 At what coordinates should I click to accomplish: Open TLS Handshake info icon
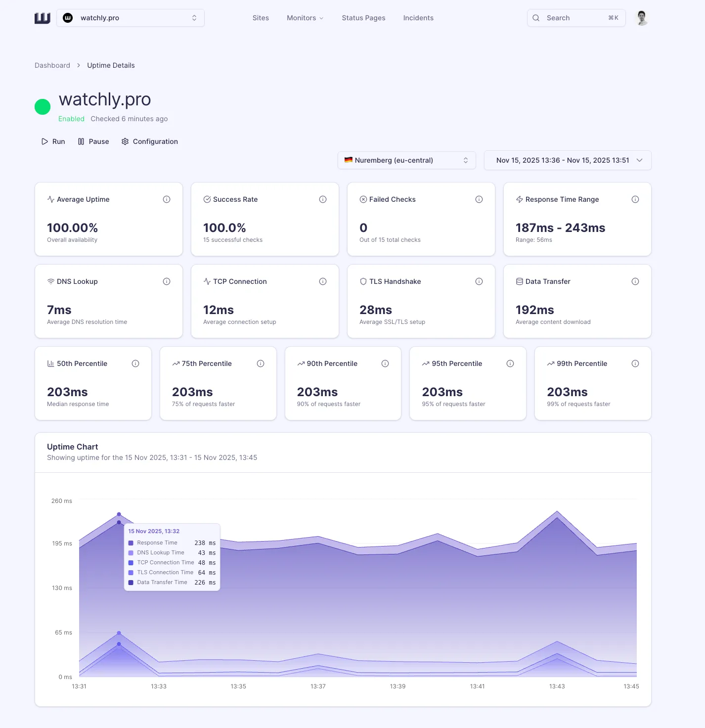479,281
